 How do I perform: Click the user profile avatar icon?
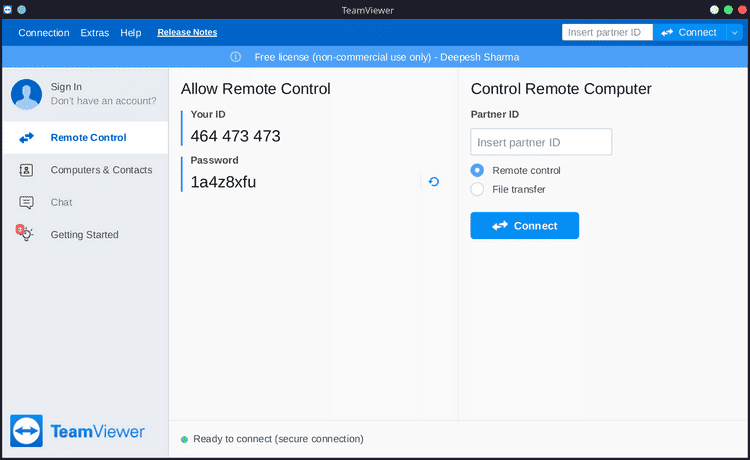[26, 94]
